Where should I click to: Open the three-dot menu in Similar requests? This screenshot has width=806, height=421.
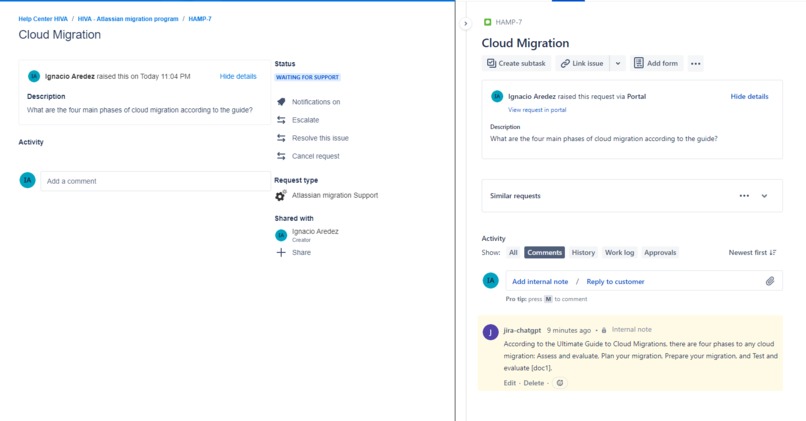744,196
